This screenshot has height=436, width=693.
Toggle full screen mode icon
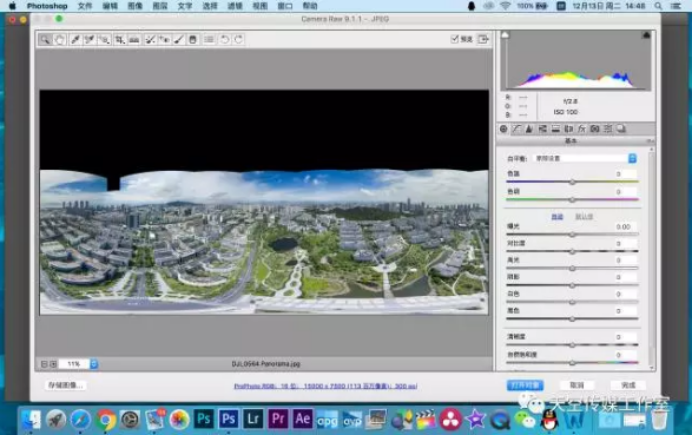(x=484, y=39)
